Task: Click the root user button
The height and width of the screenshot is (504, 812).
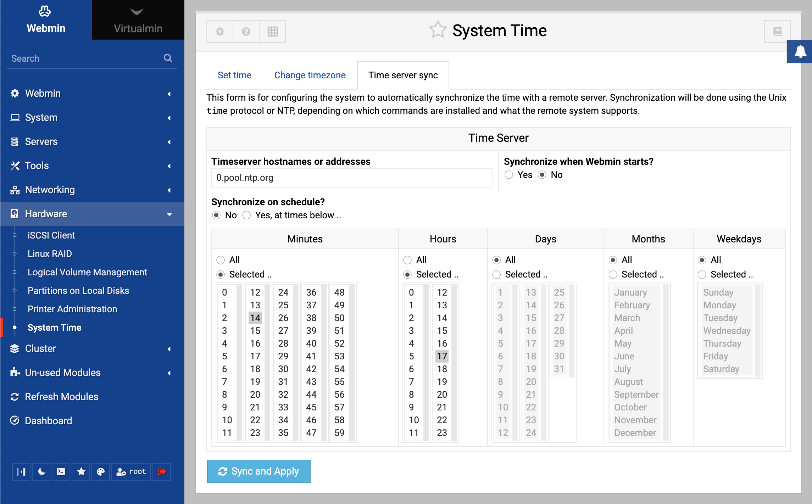Action: [131, 471]
